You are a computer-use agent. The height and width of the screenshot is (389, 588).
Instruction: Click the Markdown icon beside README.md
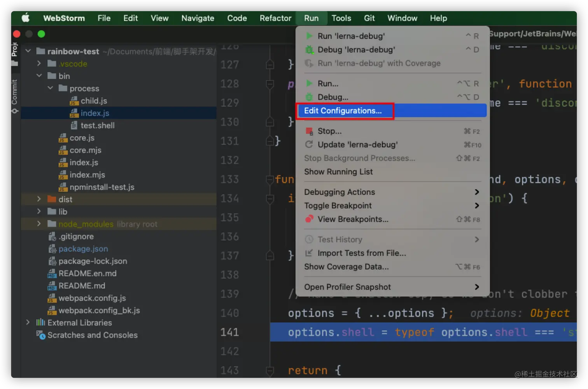coord(52,286)
